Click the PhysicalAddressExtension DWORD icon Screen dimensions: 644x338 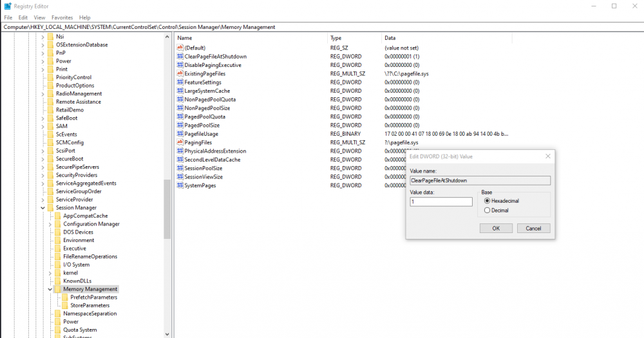click(180, 151)
